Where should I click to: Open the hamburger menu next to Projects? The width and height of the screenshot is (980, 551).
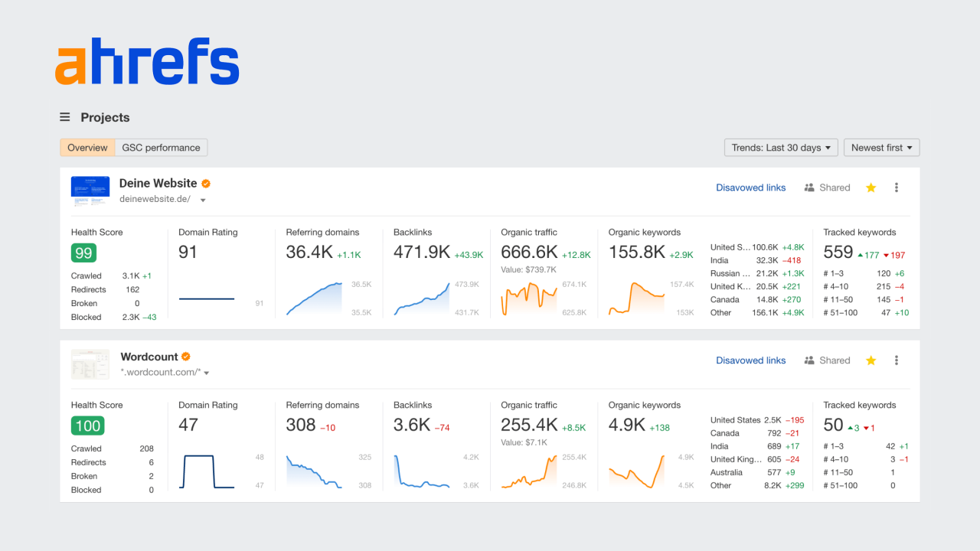click(x=65, y=117)
